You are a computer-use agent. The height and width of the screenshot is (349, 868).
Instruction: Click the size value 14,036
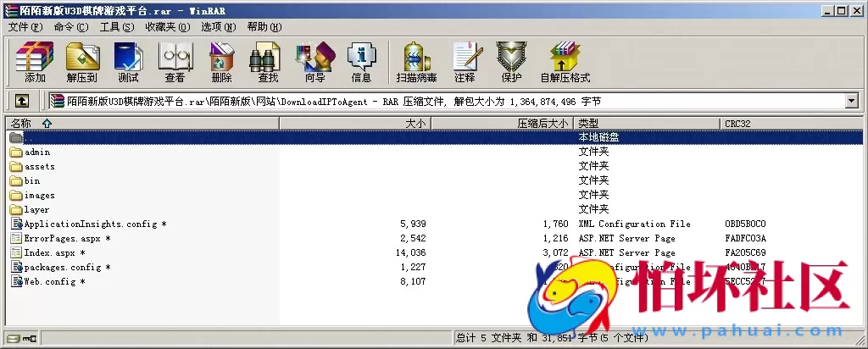(410, 252)
